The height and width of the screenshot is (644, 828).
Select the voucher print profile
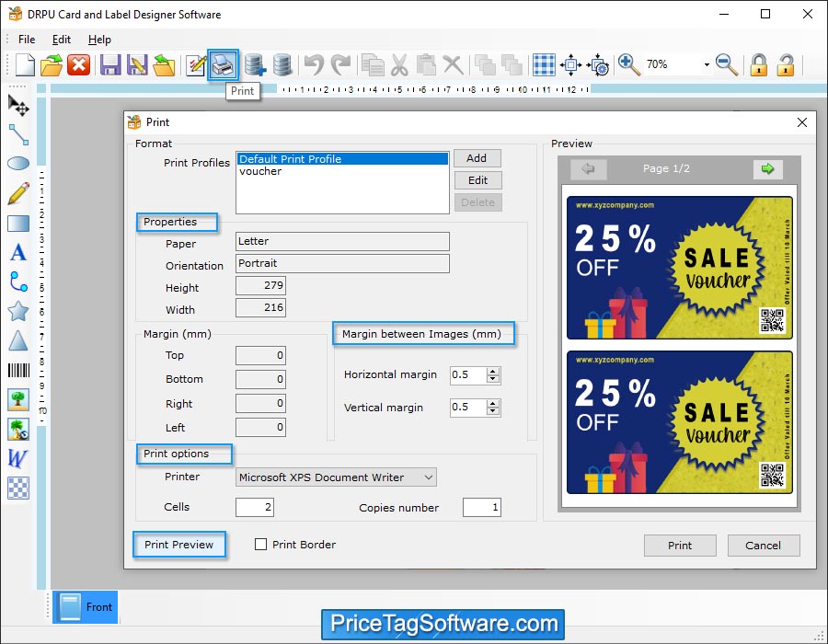coord(260,171)
